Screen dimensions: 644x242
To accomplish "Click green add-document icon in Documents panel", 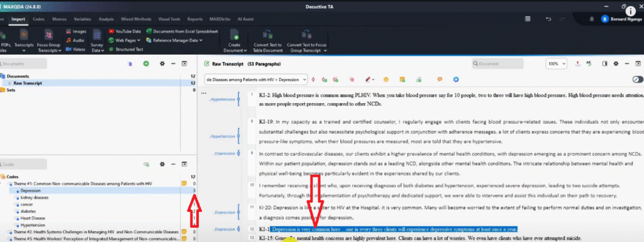I will click(145, 63).
